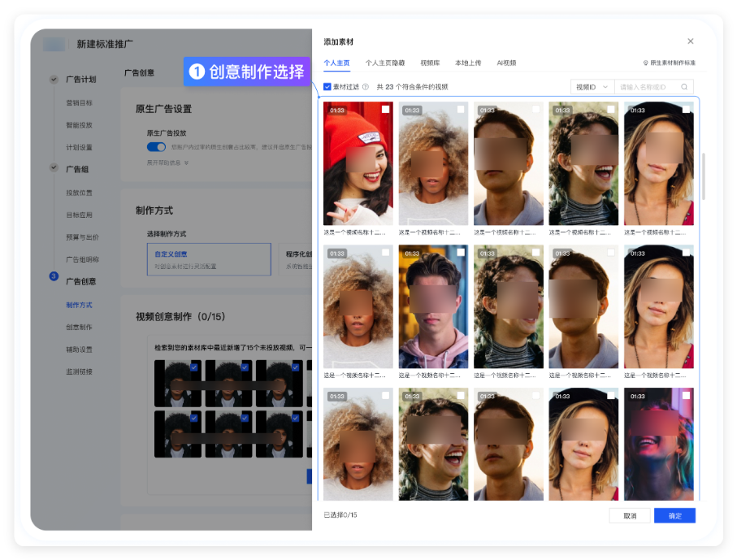
Task: Open the 本地上传 tab
Action: pos(468,63)
